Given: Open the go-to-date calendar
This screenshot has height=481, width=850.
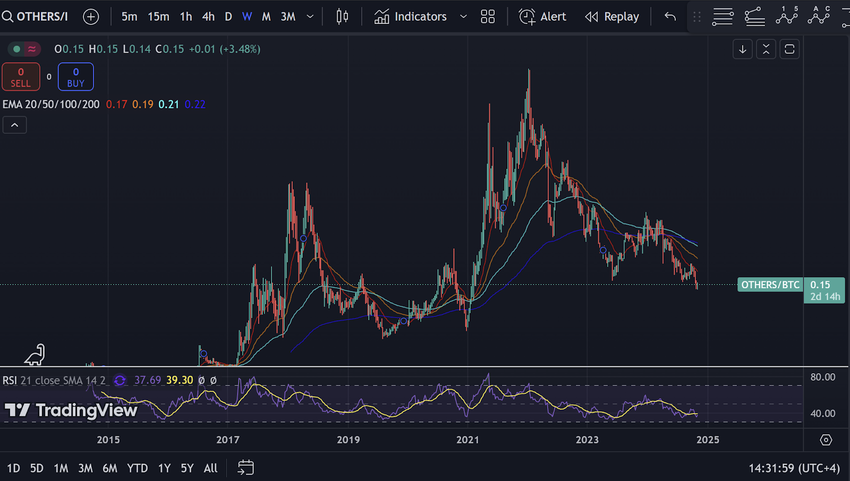Looking at the screenshot, I should (x=246, y=467).
